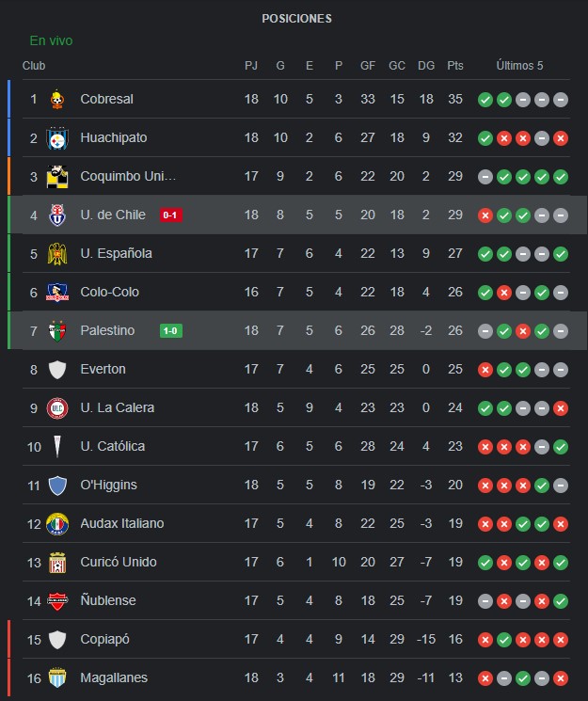
Task: Click the U. de Chile crest
Action: tap(57, 215)
